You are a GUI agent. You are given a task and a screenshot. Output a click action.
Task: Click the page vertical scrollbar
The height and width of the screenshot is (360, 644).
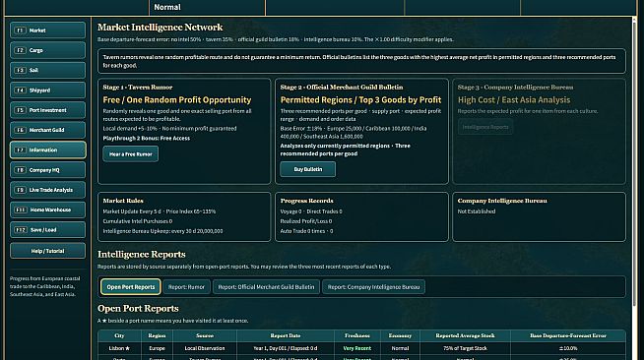[634, 164]
